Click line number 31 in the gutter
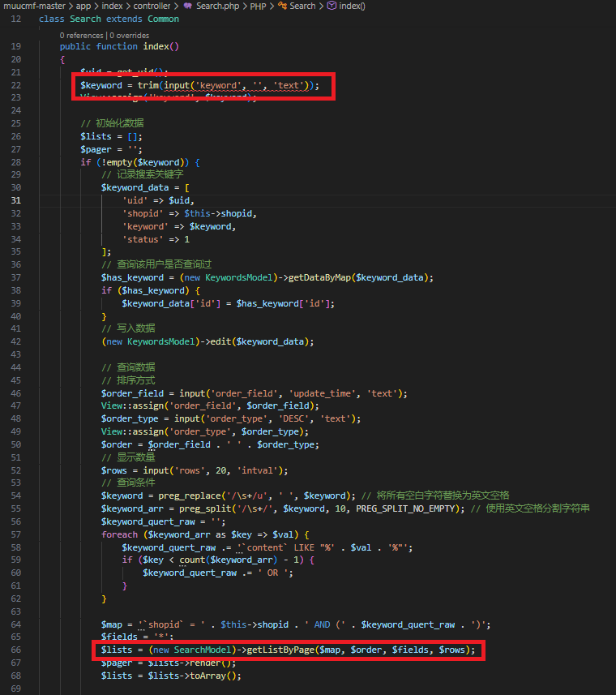616x695 pixels. [16, 200]
